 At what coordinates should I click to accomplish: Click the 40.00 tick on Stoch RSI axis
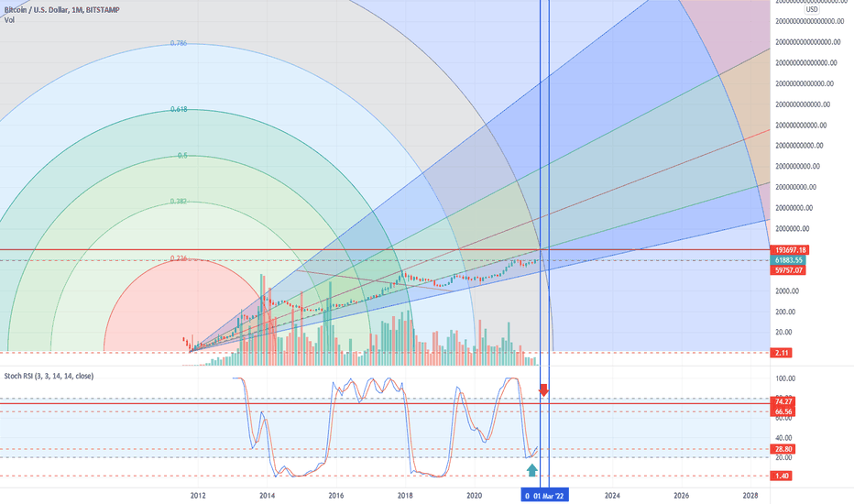783,438
